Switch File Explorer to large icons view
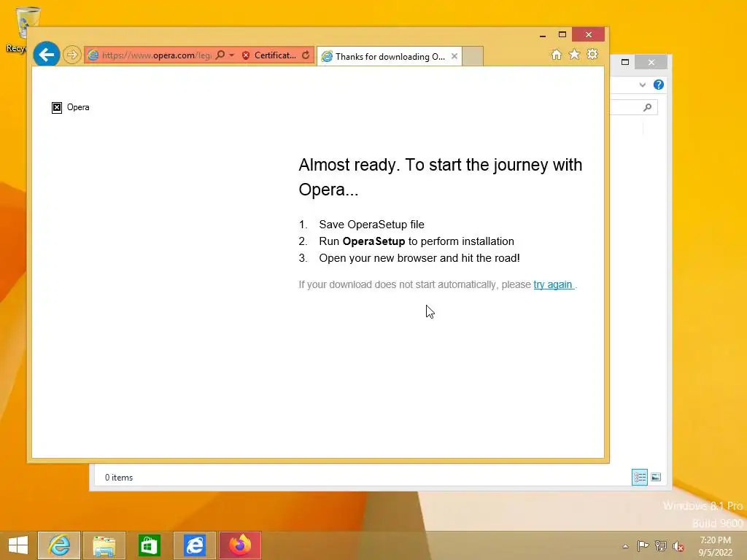This screenshot has height=560, width=747. (x=656, y=477)
